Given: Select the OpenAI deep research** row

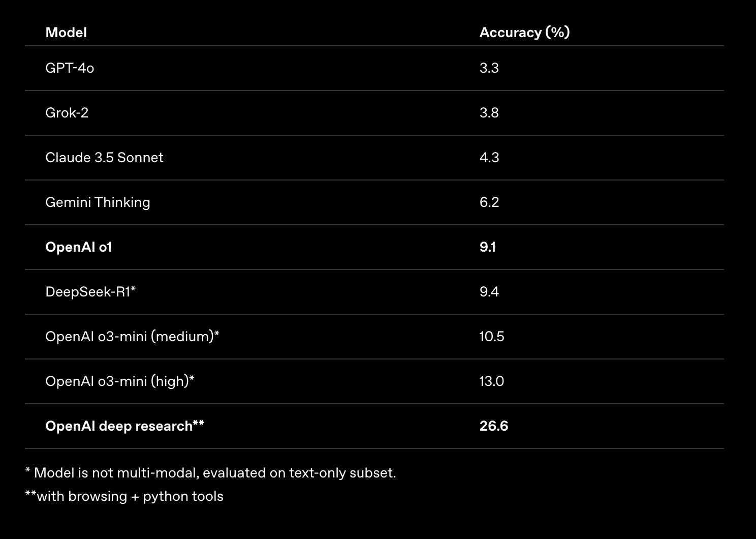Looking at the screenshot, I should 374,426.
